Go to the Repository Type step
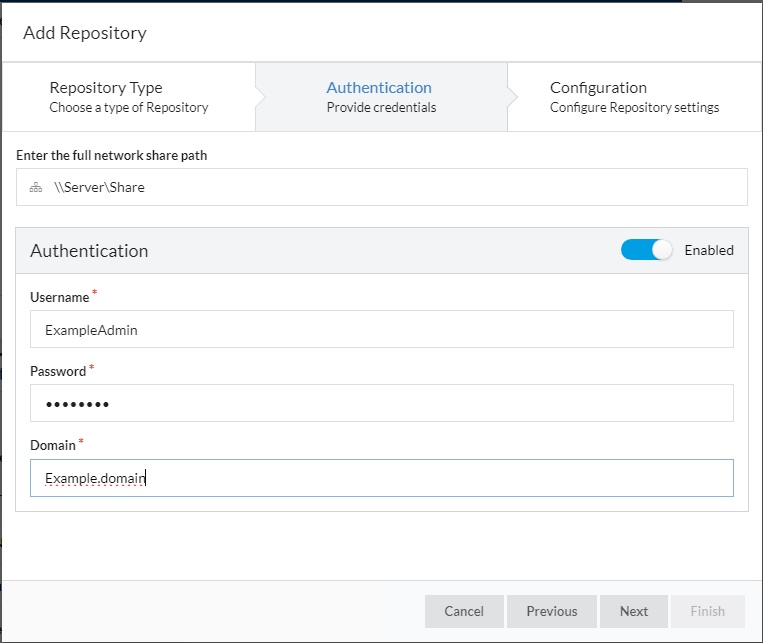Screen dimensions: 763x643 [128, 97]
